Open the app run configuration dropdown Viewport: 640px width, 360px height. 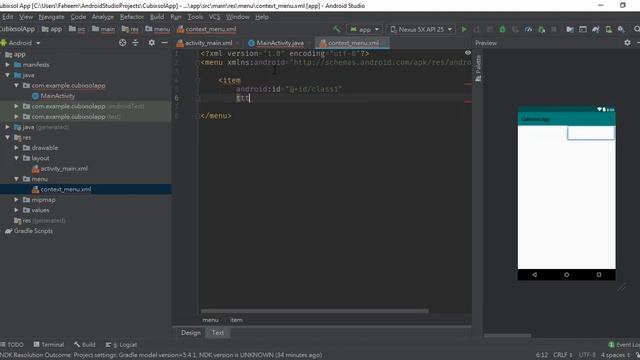pos(364,29)
